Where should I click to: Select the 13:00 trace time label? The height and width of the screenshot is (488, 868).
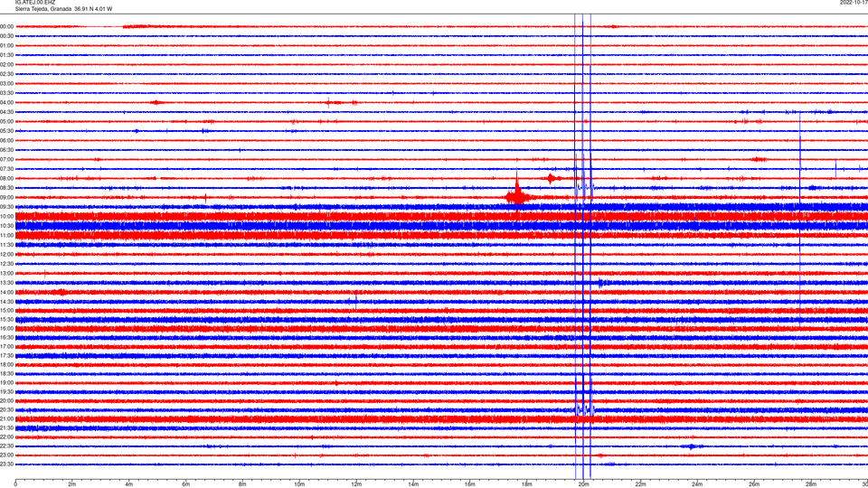pos(6,273)
